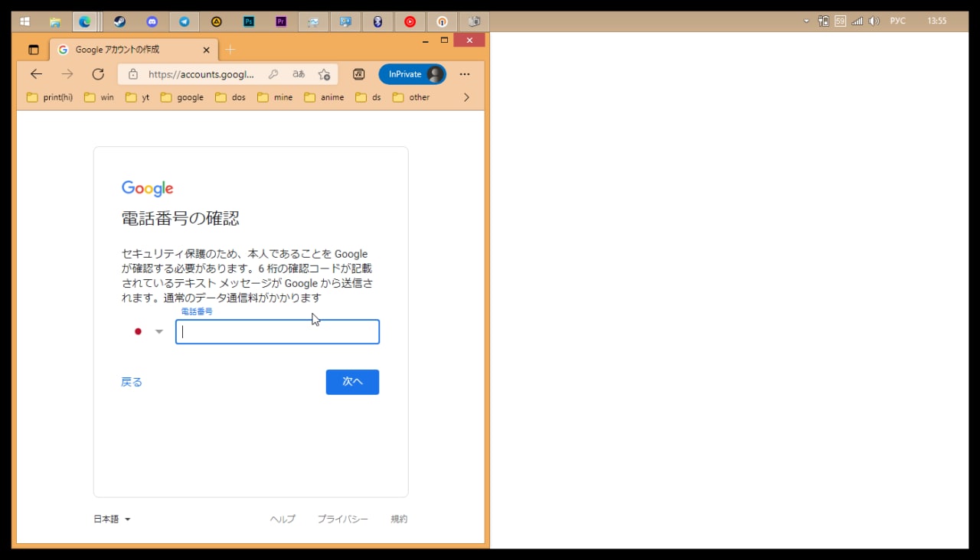
Task: Open the volume speaker tray icon
Action: coord(874,21)
